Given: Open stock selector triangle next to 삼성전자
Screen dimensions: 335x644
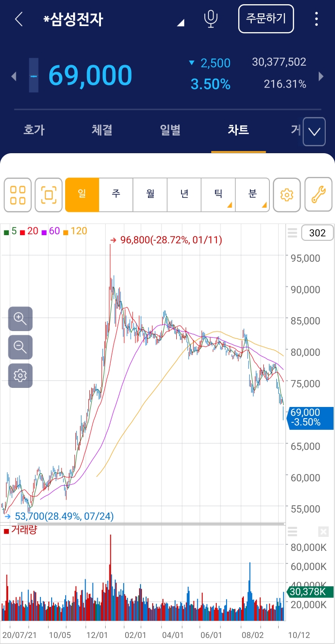Looking at the screenshot, I should tap(181, 22).
